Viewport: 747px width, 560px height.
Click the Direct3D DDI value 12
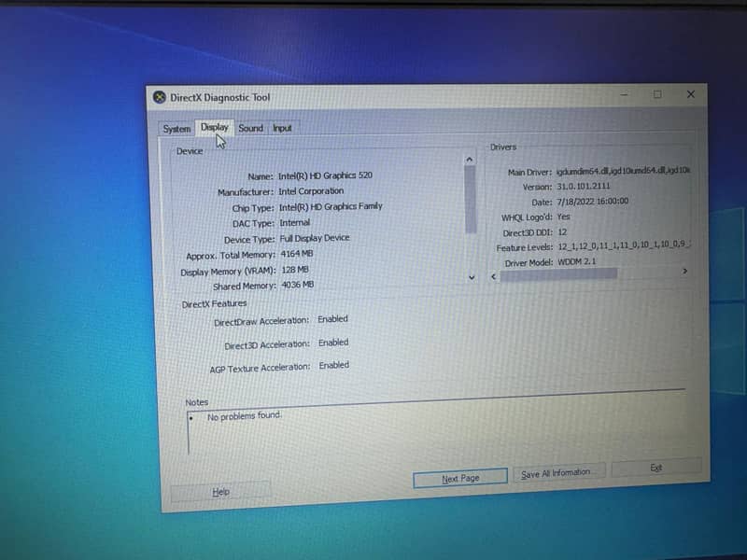562,231
